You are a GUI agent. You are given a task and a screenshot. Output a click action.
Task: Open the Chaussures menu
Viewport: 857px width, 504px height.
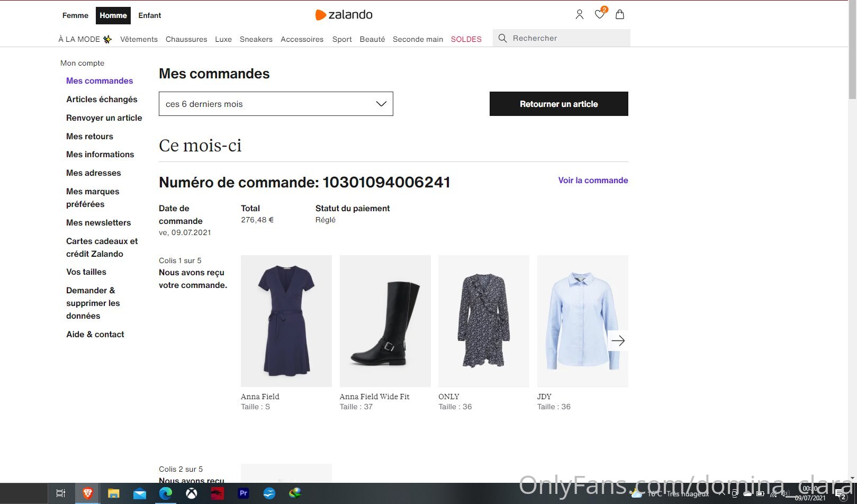pos(186,39)
